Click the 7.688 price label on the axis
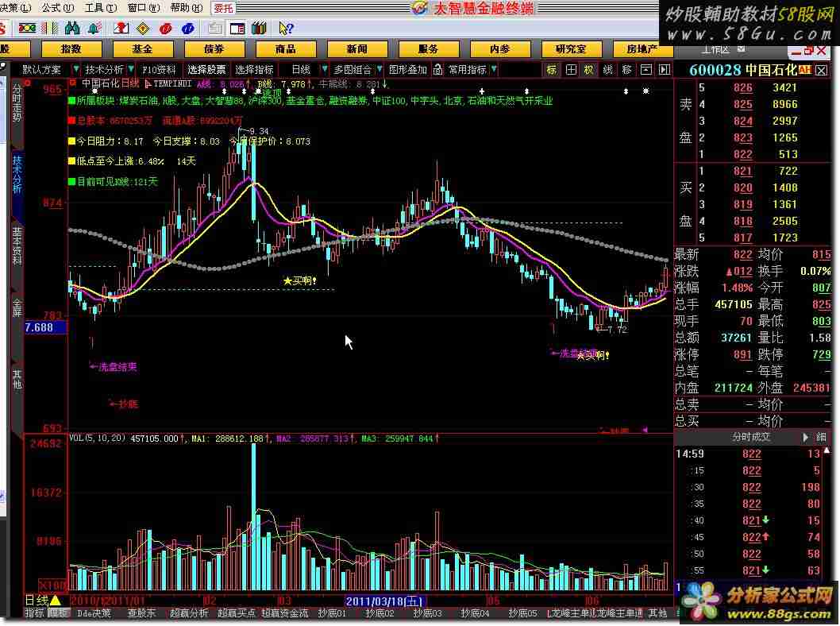 44,327
